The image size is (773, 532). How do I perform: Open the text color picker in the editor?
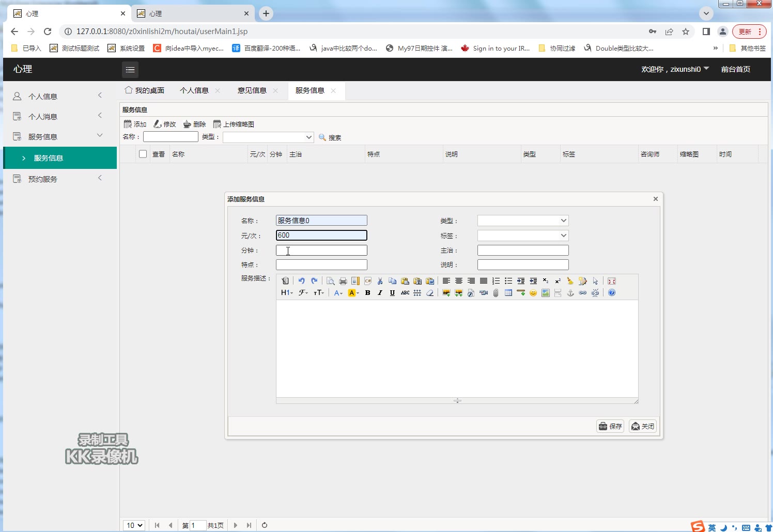tap(338, 293)
